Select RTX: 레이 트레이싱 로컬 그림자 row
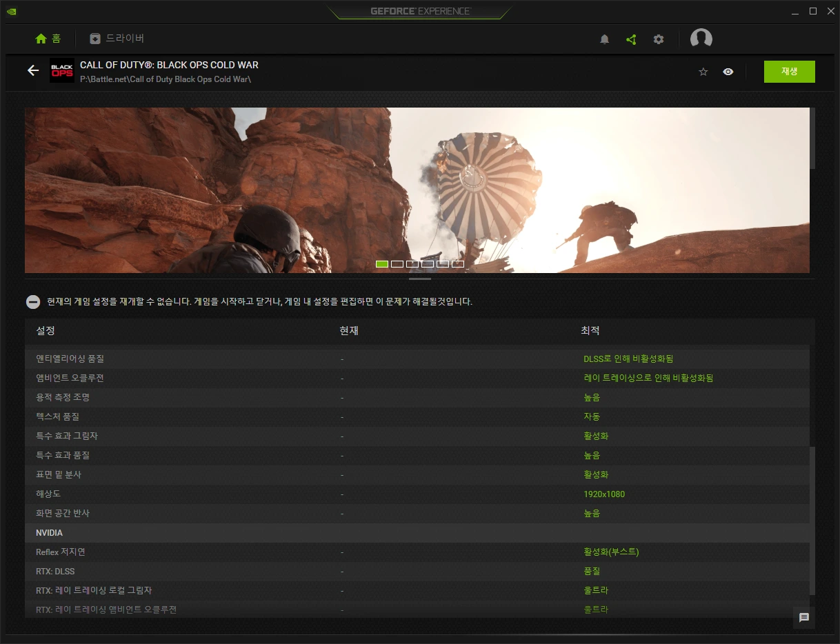The height and width of the screenshot is (644, 840). point(417,591)
